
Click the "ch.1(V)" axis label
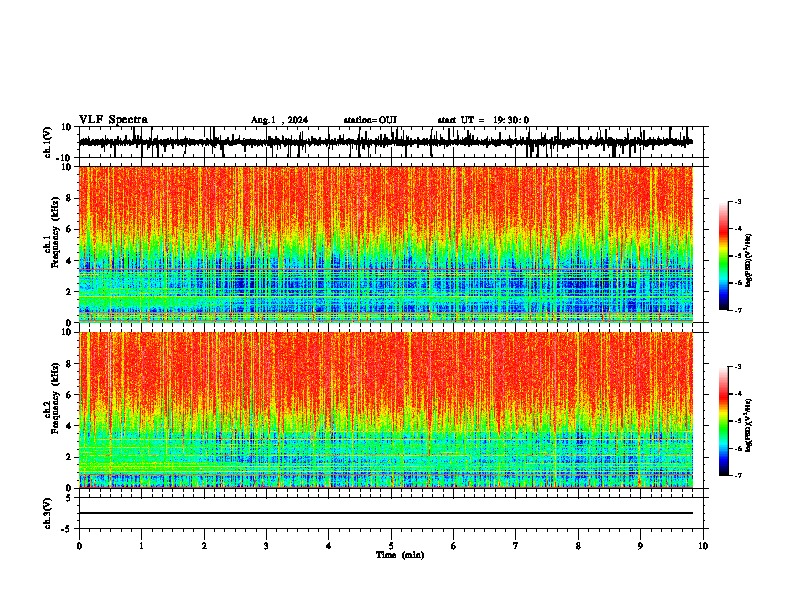[48, 142]
